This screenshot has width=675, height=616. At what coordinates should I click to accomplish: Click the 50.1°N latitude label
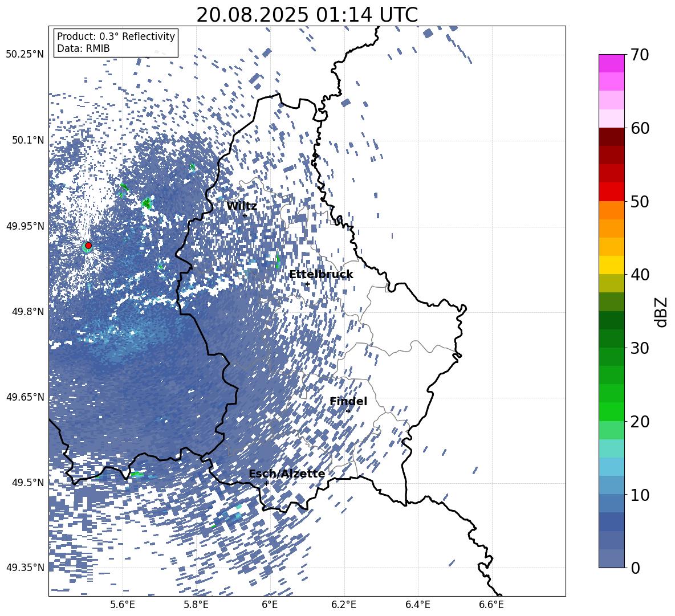coord(29,140)
